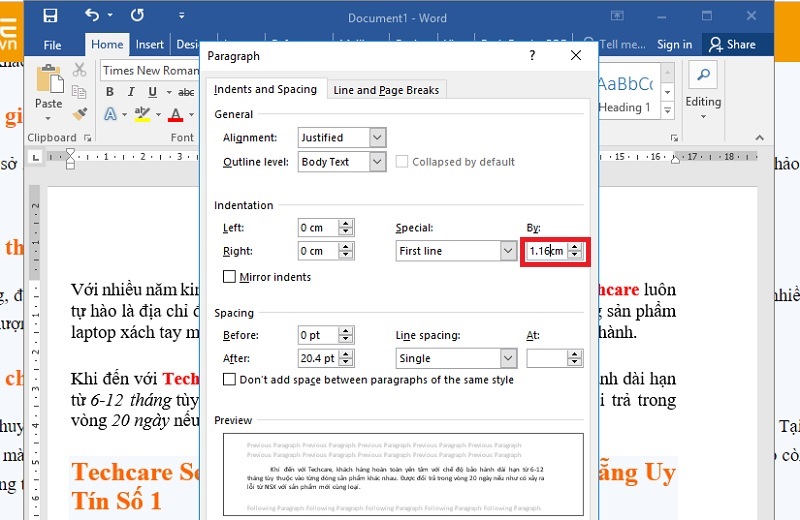Viewport: 800px width, 520px height.
Task: Switch to Indents and Spacing tab
Action: [x=265, y=89]
